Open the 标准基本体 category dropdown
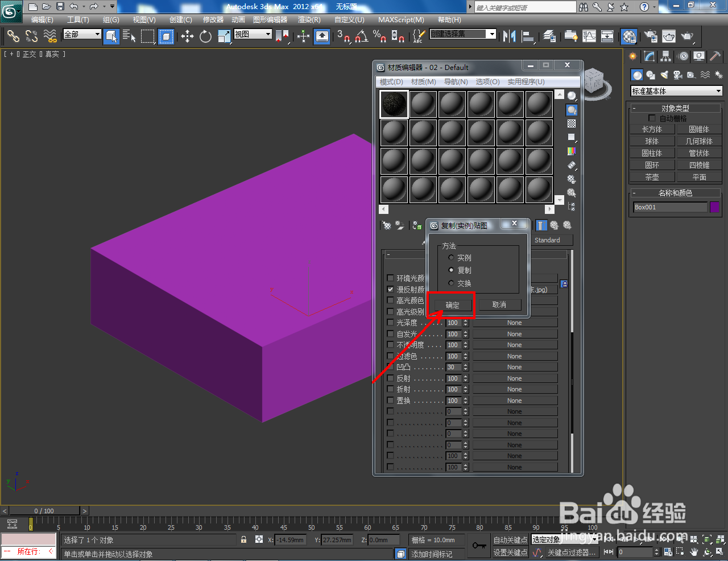The image size is (728, 561). [676, 91]
